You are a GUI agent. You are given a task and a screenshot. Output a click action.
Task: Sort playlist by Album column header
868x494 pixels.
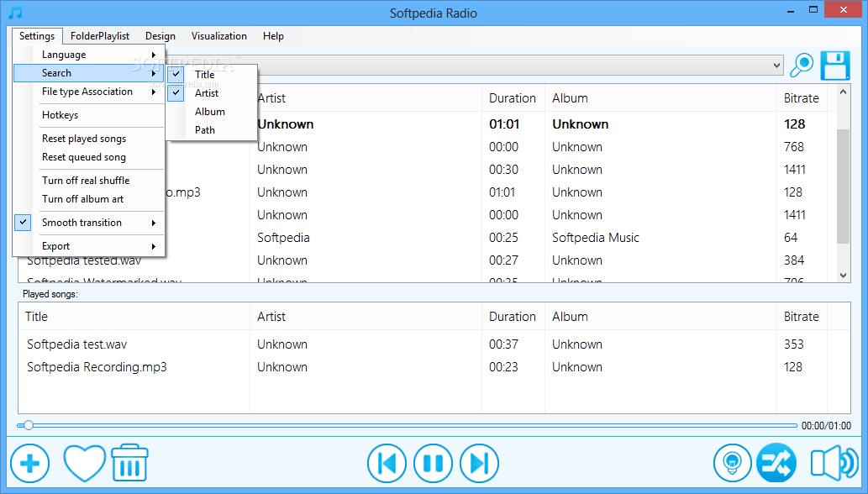tap(661, 98)
